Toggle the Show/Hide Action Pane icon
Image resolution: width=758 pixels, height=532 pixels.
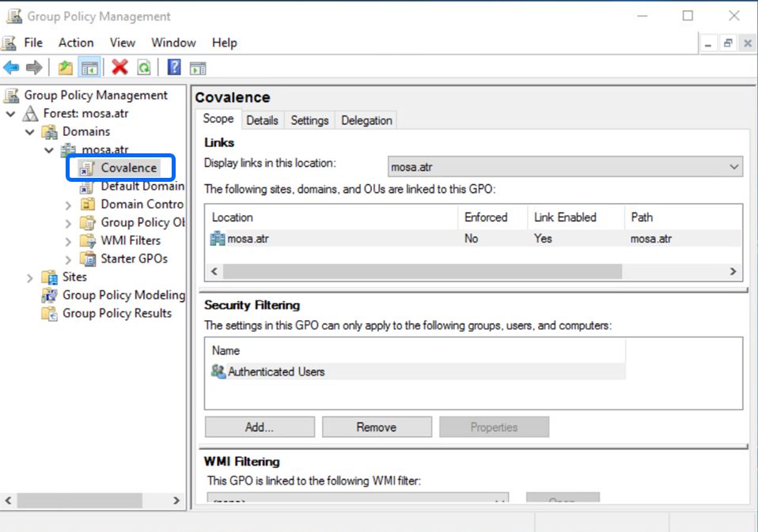tap(198, 68)
